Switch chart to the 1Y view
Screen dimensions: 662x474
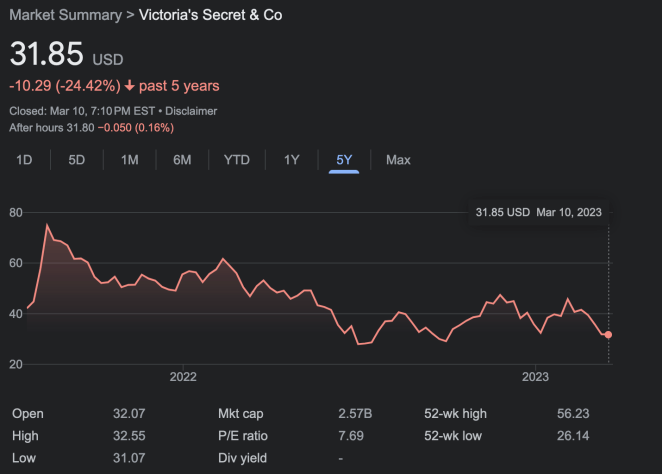click(291, 160)
